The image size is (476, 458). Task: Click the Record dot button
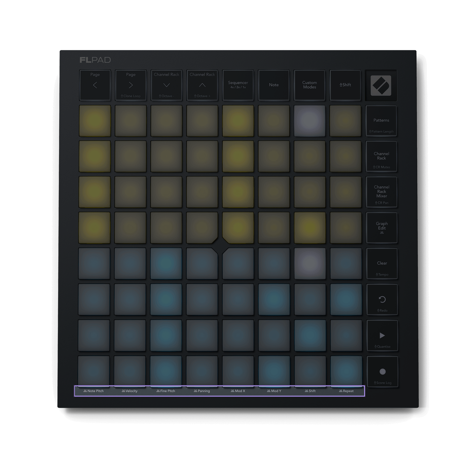click(x=382, y=372)
